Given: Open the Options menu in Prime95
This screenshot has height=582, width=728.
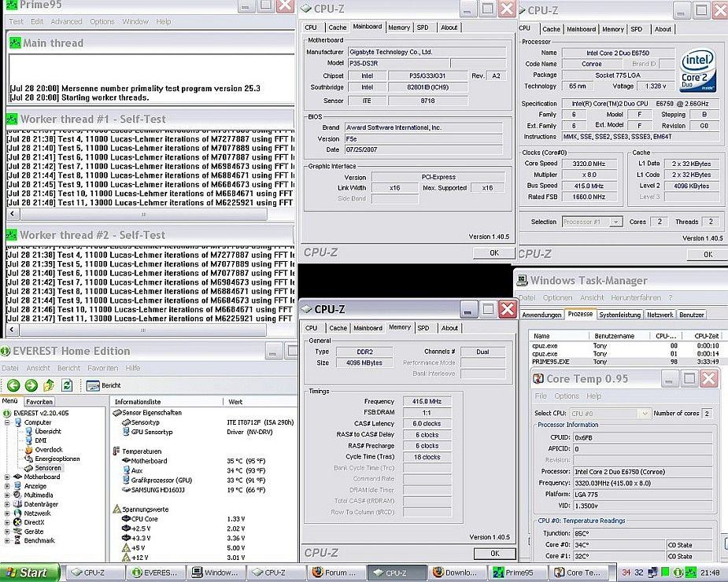Looking at the screenshot, I should coord(102,21).
